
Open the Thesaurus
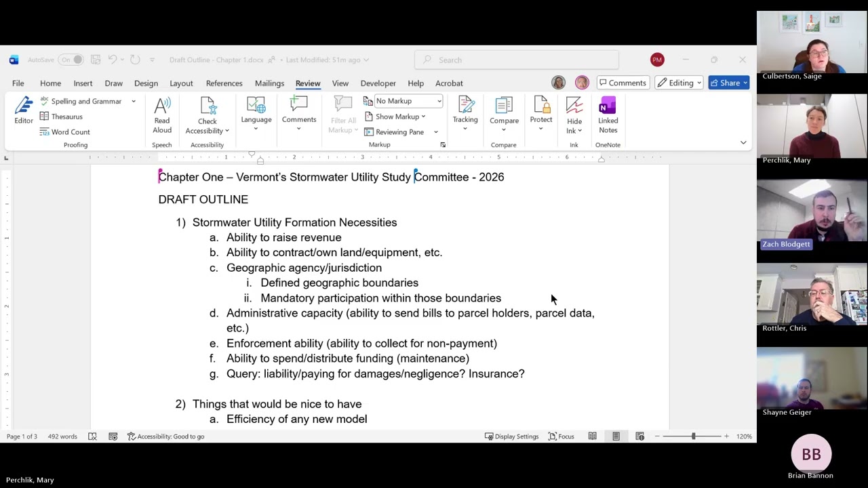(61, 117)
